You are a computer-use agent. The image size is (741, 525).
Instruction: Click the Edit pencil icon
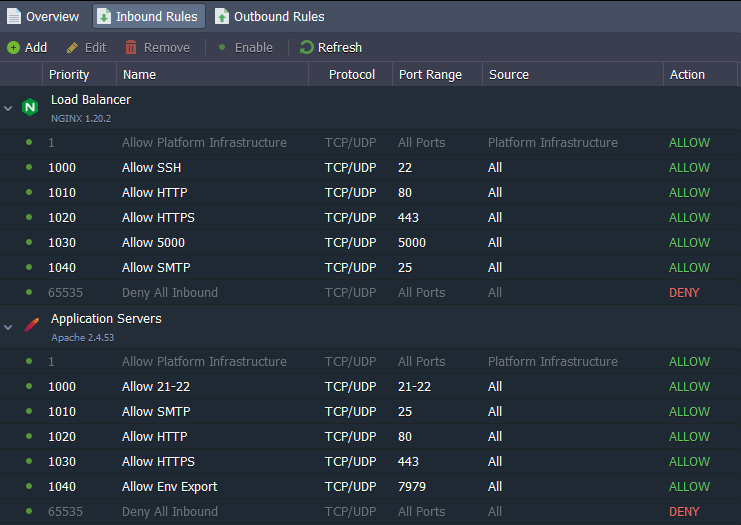(x=72, y=47)
